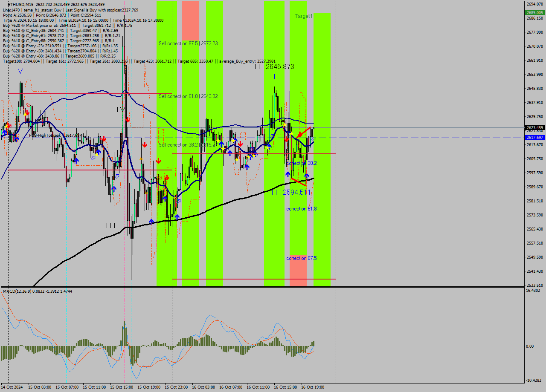Select the blue 'correction 61.8' label

pos(302,209)
